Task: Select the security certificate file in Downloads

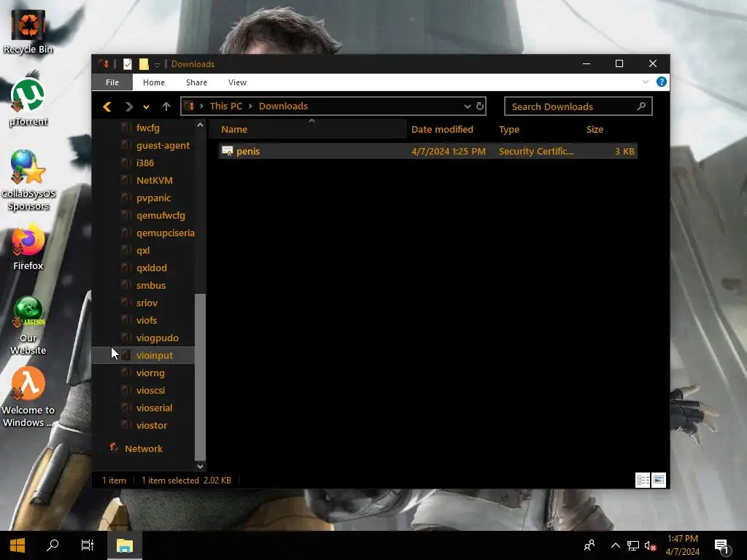Action: 427,152
